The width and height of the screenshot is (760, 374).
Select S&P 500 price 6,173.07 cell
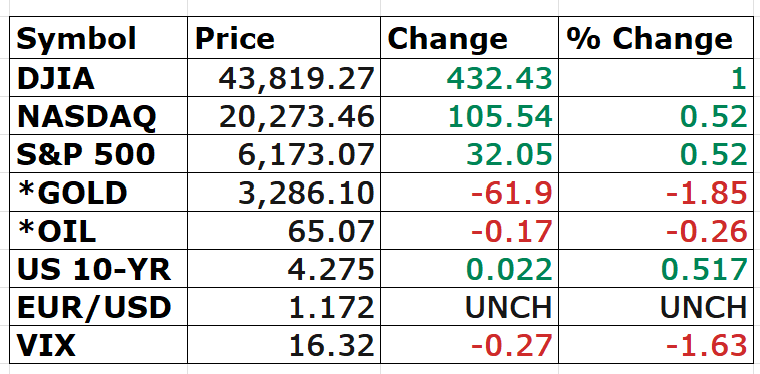(284, 154)
